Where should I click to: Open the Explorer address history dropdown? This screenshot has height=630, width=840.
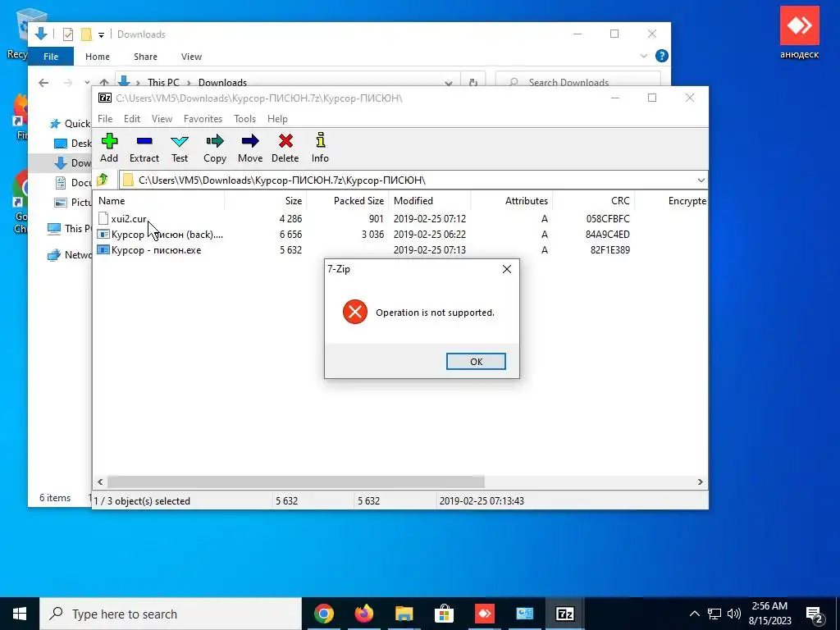pos(449,83)
